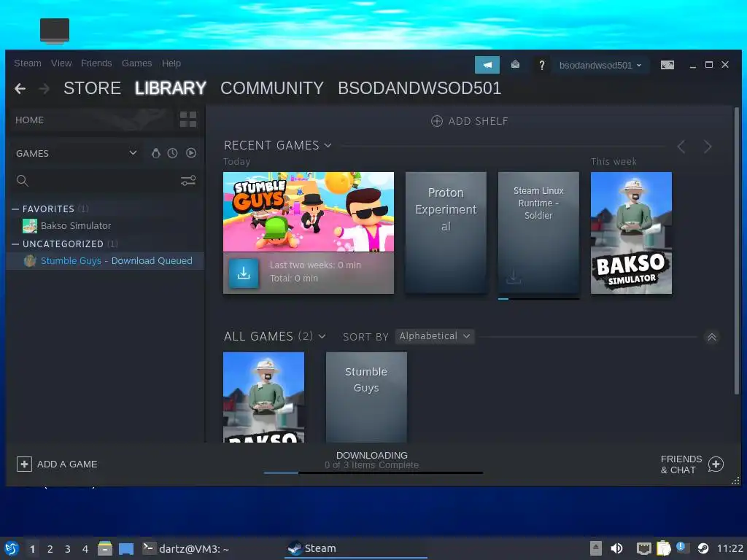Click Add Shelf text

[x=478, y=122]
